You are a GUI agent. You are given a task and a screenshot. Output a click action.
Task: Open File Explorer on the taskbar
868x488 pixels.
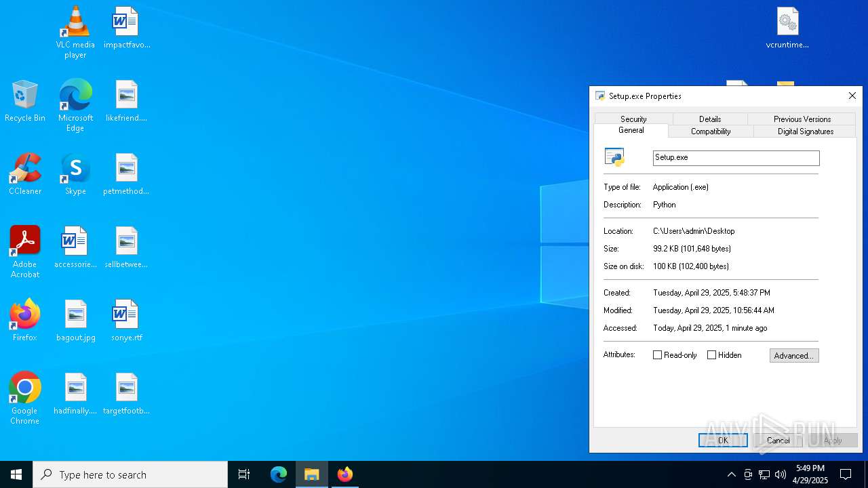[x=312, y=474]
